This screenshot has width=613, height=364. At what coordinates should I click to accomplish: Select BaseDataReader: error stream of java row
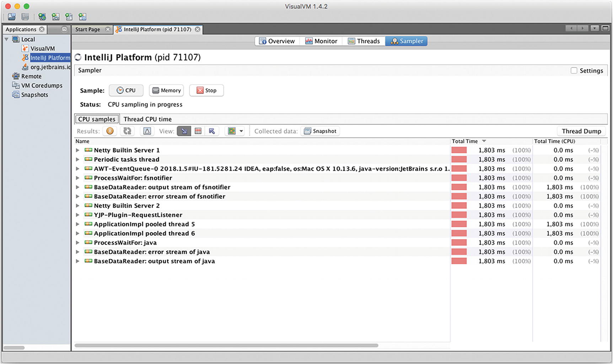[337, 252]
